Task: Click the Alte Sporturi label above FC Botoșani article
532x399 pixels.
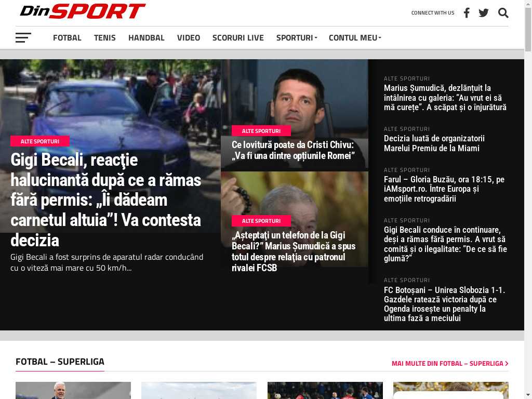Action: click(x=407, y=280)
